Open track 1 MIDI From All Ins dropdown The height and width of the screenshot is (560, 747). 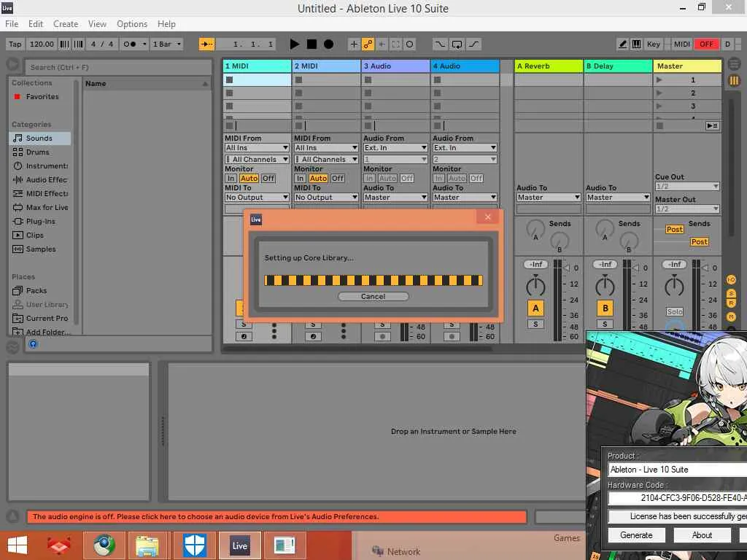pyautogui.click(x=257, y=148)
